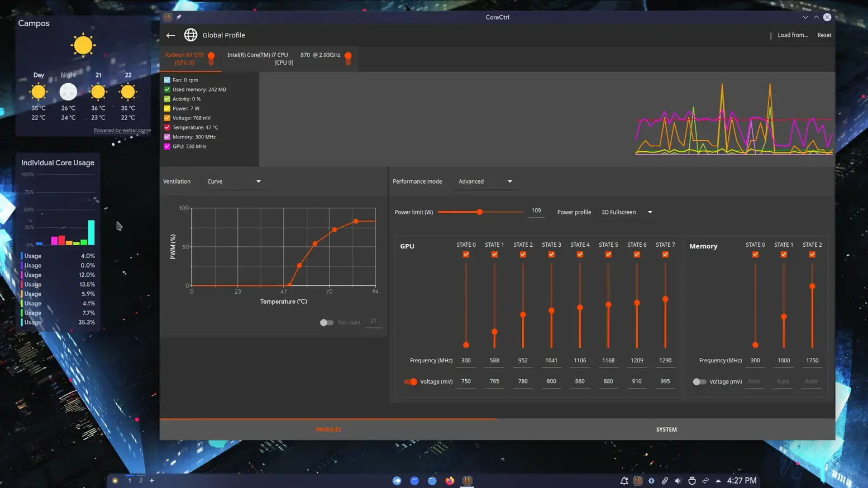Click the Power limit value field 109
The image size is (868, 488).
[536, 211]
